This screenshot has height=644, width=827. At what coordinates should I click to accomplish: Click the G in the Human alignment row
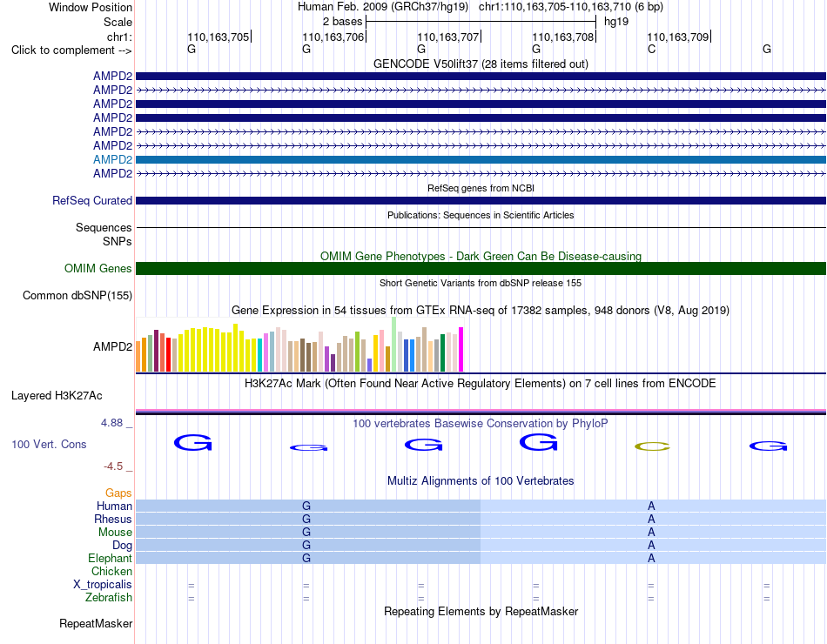pyautogui.click(x=306, y=506)
